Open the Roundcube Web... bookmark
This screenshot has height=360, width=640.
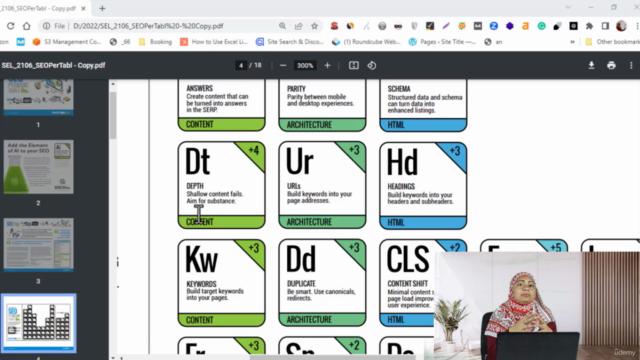[366, 42]
